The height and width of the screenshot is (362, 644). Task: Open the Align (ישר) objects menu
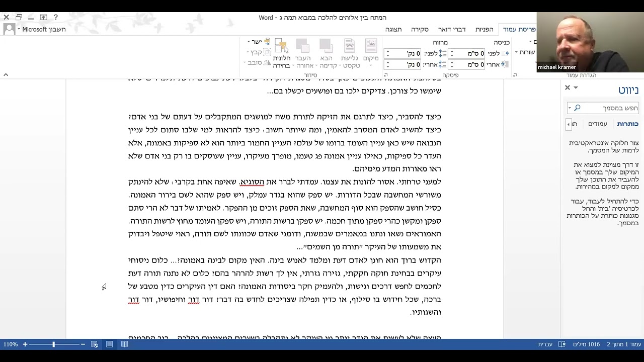pyautogui.click(x=258, y=42)
